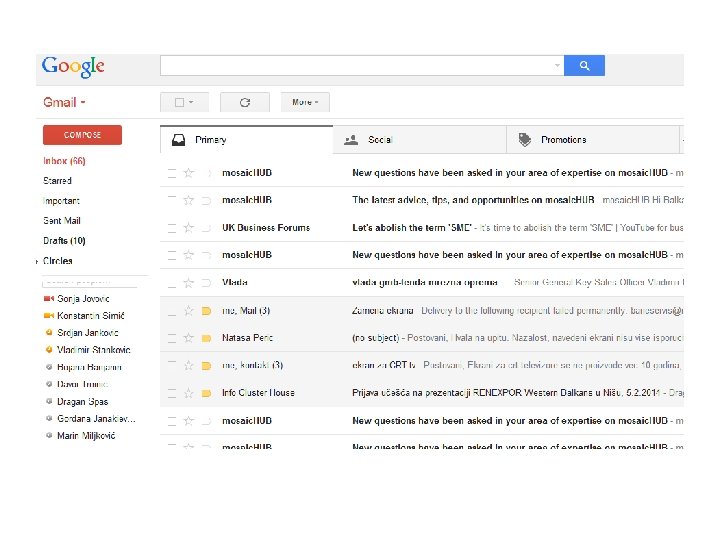Click status icon beside Srdjan Jankovic

[x=49, y=332]
